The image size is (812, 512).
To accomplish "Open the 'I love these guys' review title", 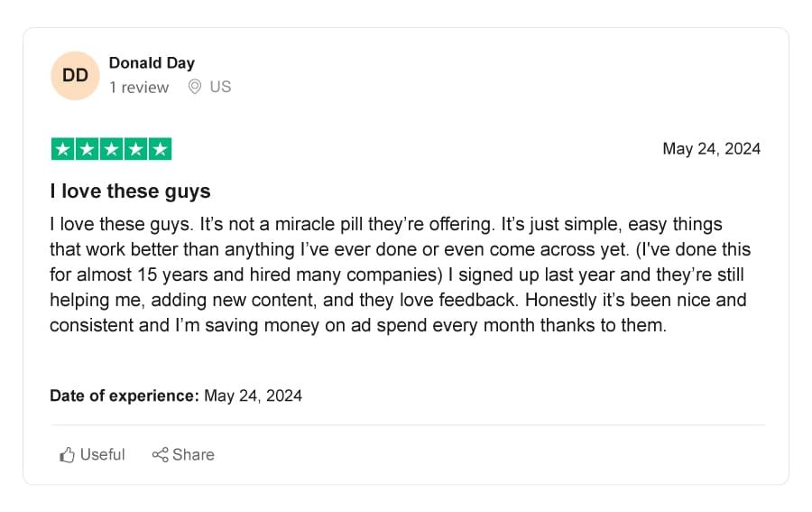I will coord(130,191).
